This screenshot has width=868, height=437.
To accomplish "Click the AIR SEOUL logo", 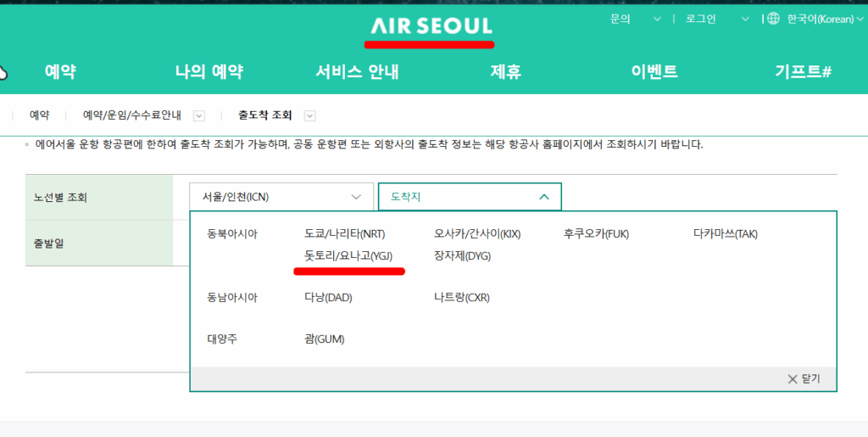I will [429, 25].
